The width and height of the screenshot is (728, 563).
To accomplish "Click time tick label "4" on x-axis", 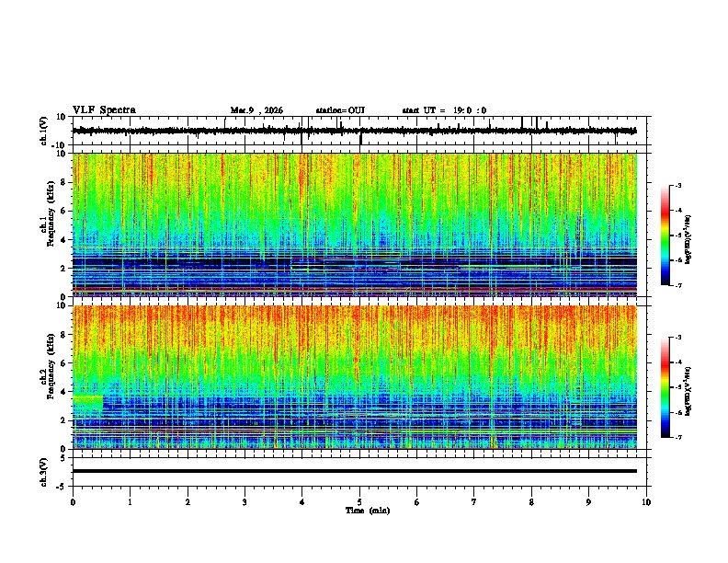I will (302, 502).
